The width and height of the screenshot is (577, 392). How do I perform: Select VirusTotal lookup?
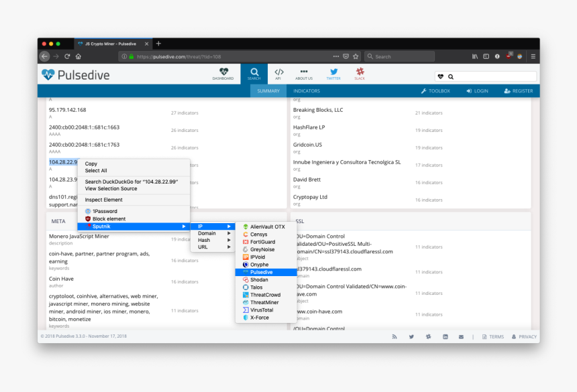click(266, 310)
